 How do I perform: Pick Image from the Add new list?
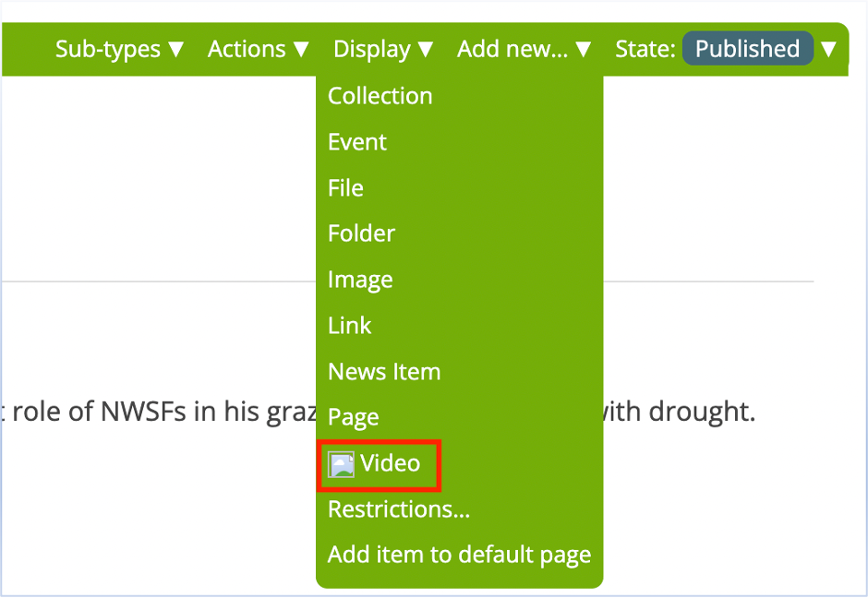pos(360,280)
